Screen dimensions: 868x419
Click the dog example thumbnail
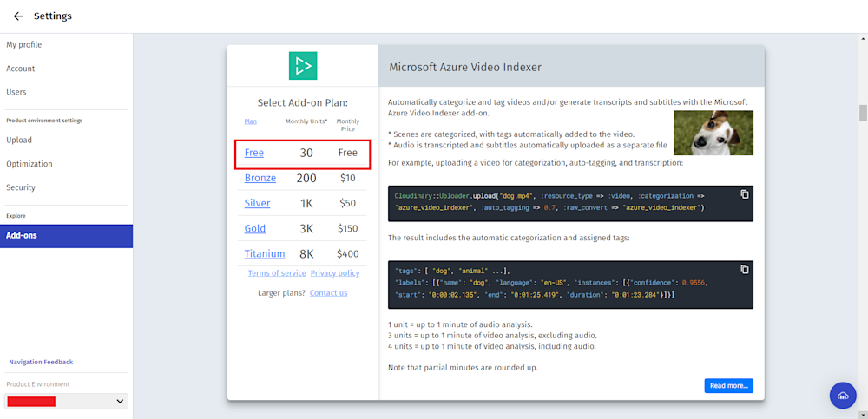coord(713,133)
